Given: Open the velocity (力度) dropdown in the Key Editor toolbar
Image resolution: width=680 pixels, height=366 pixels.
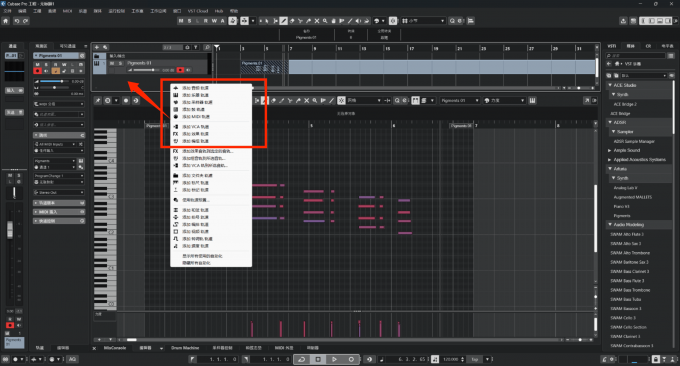Looking at the screenshot, I should click(x=504, y=101).
